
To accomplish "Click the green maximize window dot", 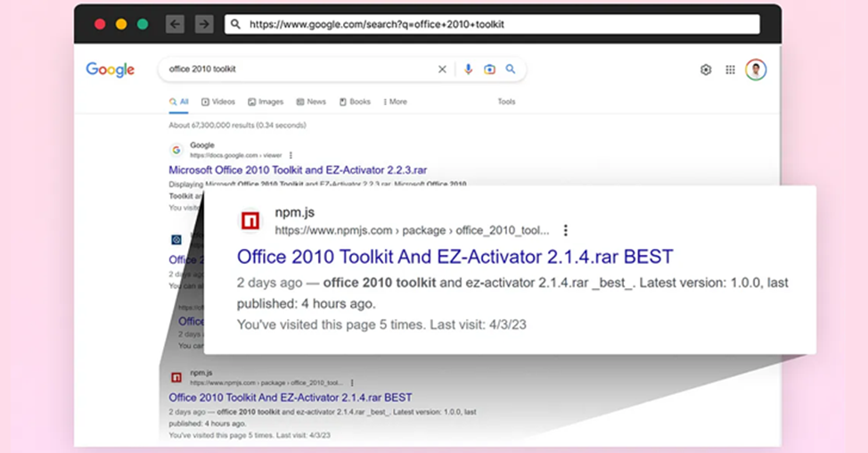I will (143, 24).
